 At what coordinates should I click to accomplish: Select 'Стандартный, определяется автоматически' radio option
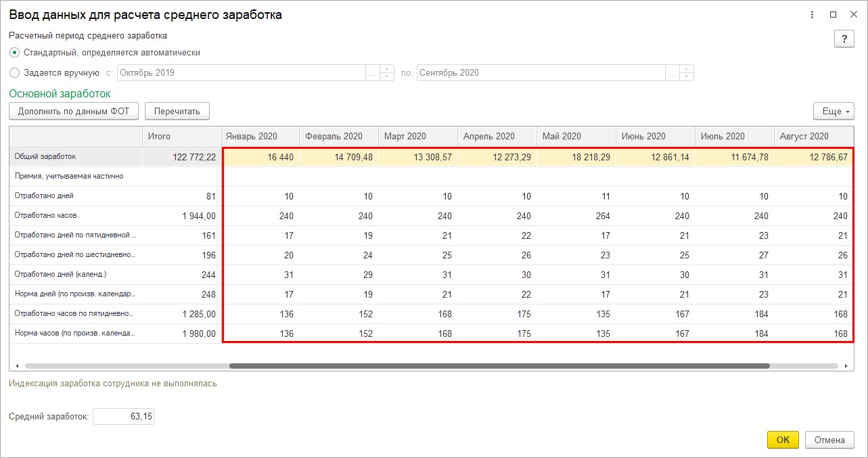pyautogui.click(x=15, y=52)
